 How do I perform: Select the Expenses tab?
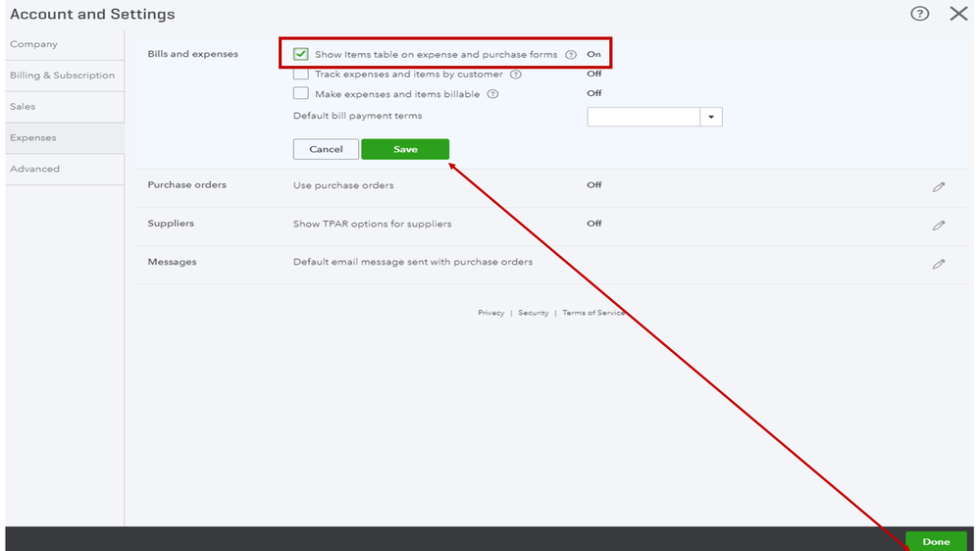(x=65, y=138)
